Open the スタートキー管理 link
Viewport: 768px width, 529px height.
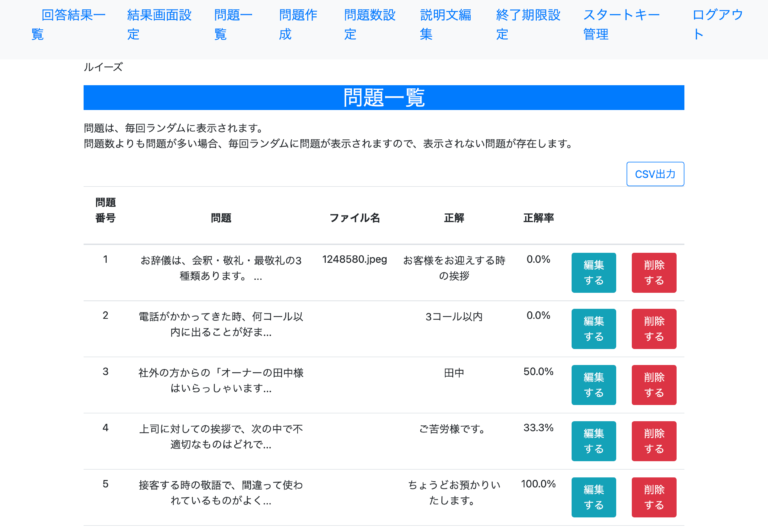pyautogui.click(x=622, y=24)
